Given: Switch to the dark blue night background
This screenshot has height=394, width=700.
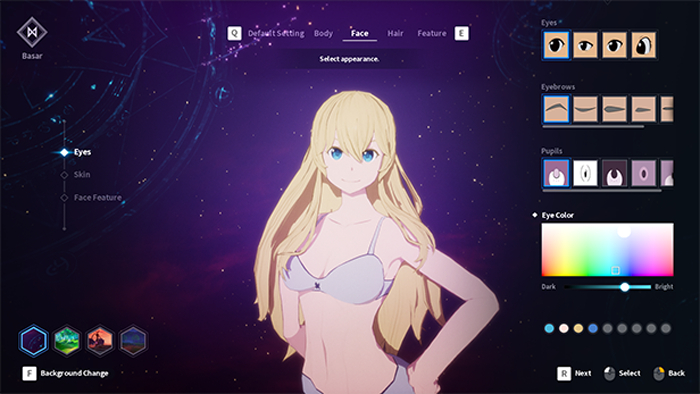Looking at the screenshot, I should [133, 340].
